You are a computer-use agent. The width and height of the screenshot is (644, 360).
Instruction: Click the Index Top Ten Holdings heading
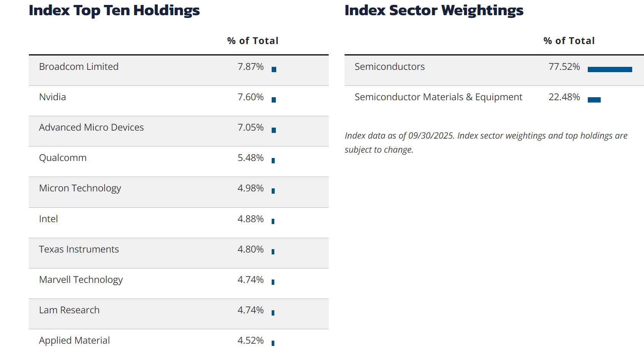(114, 10)
